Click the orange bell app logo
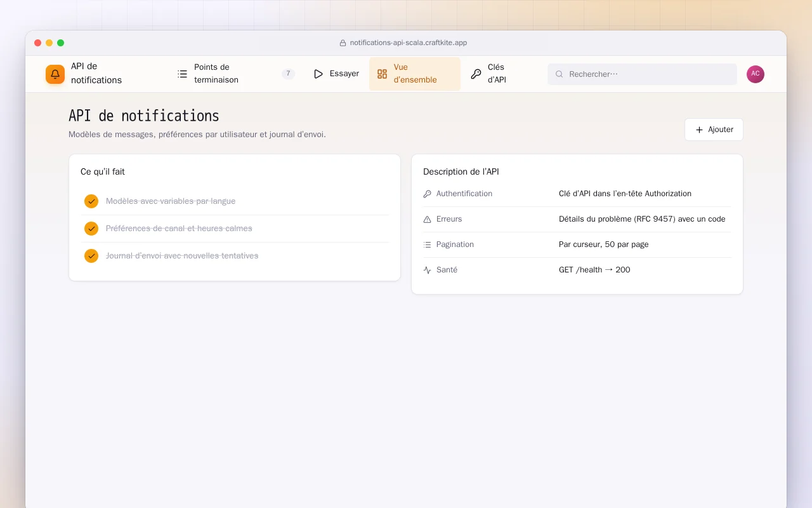The width and height of the screenshot is (812, 508). point(55,74)
